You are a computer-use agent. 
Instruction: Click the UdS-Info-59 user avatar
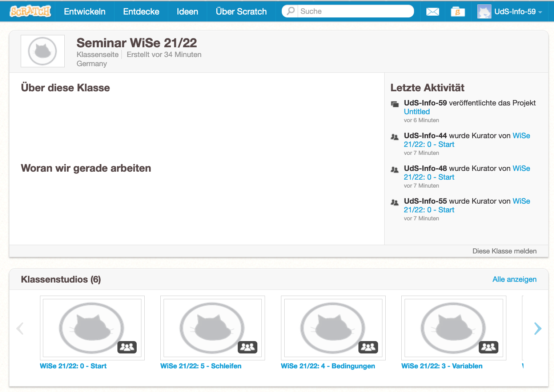click(484, 12)
